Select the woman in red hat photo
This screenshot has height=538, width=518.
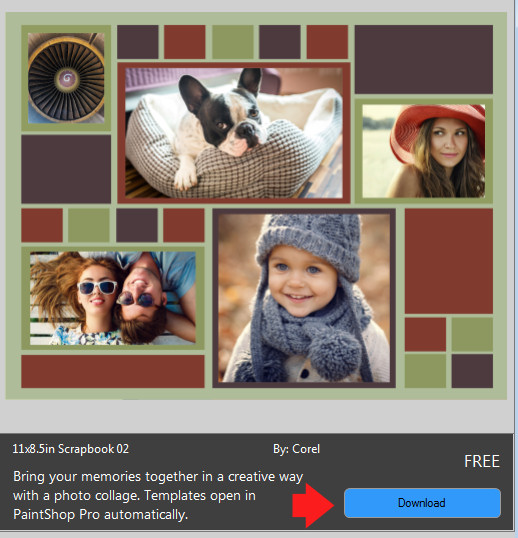coord(424,151)
